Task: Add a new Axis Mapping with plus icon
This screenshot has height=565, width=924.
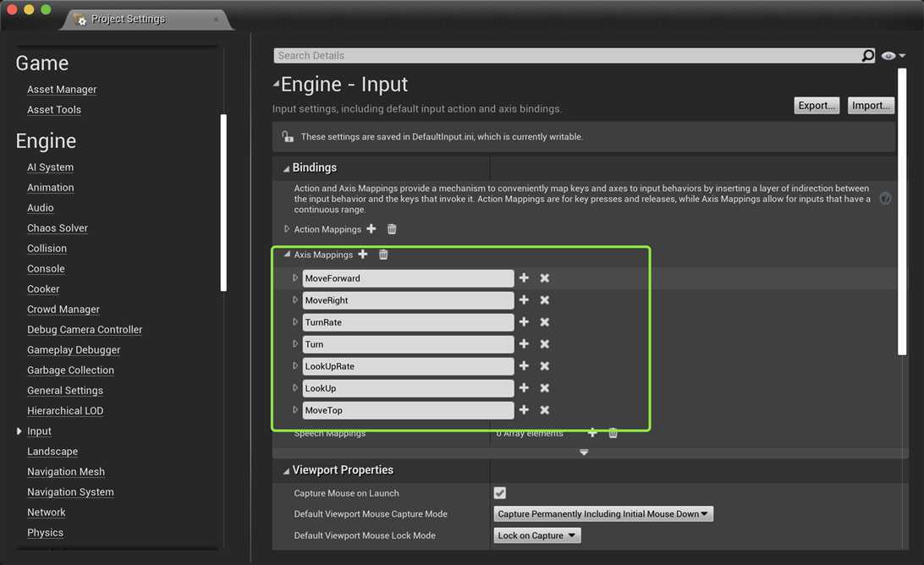Action: point(363,254)
